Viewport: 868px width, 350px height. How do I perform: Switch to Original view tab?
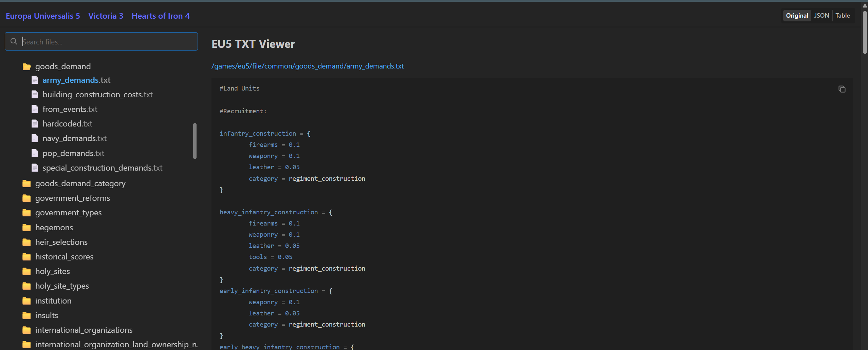pos(797,16)
